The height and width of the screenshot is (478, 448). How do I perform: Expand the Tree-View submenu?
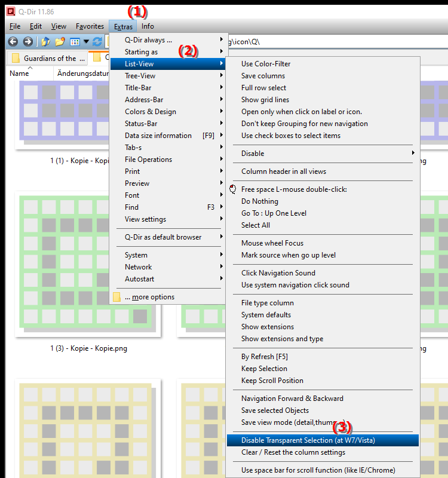(x=168, y=76)
